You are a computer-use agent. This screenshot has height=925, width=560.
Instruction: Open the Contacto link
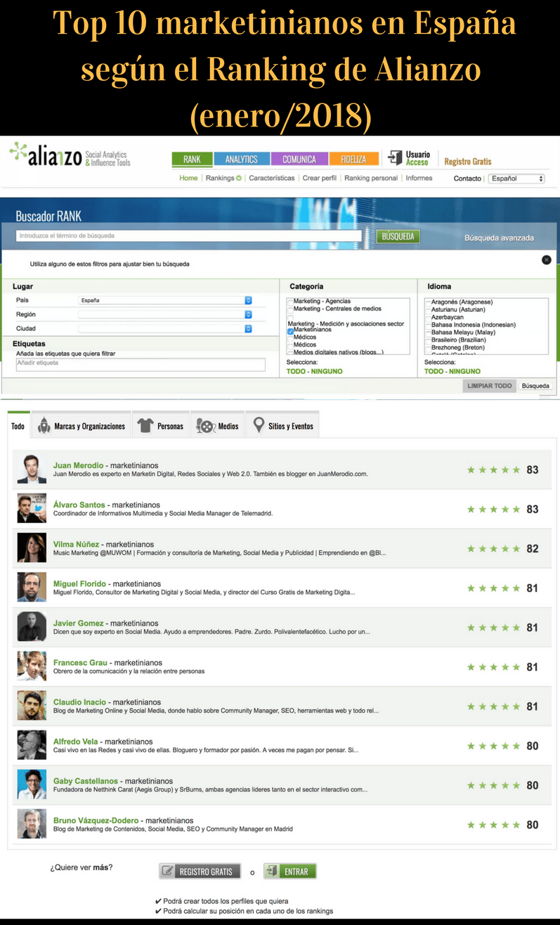pos(467,179)
